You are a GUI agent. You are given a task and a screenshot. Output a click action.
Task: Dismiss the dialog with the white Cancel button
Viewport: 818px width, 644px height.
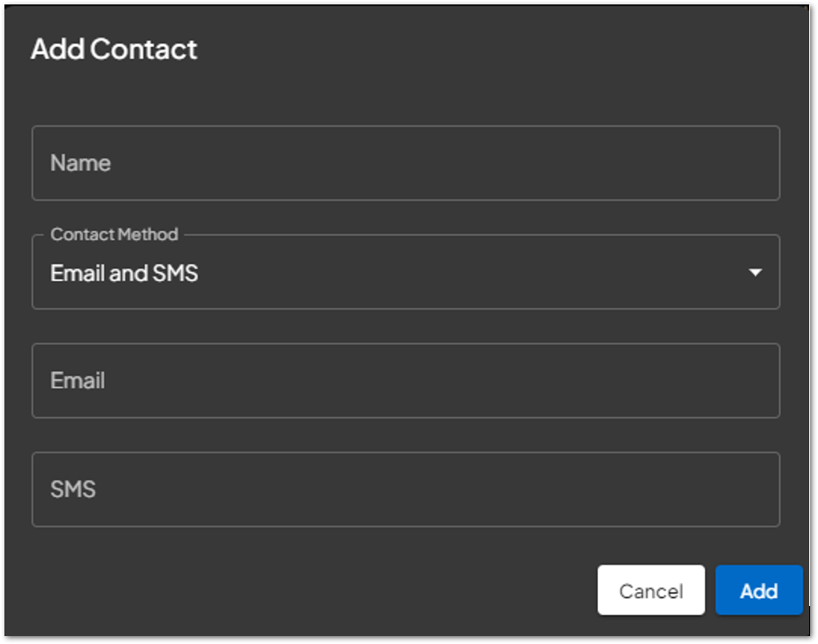[651, 590]
